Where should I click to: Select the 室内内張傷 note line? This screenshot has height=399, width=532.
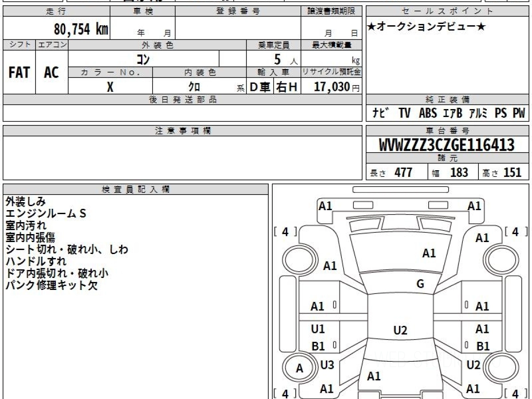pyautogui.click(x=30, y=238)
